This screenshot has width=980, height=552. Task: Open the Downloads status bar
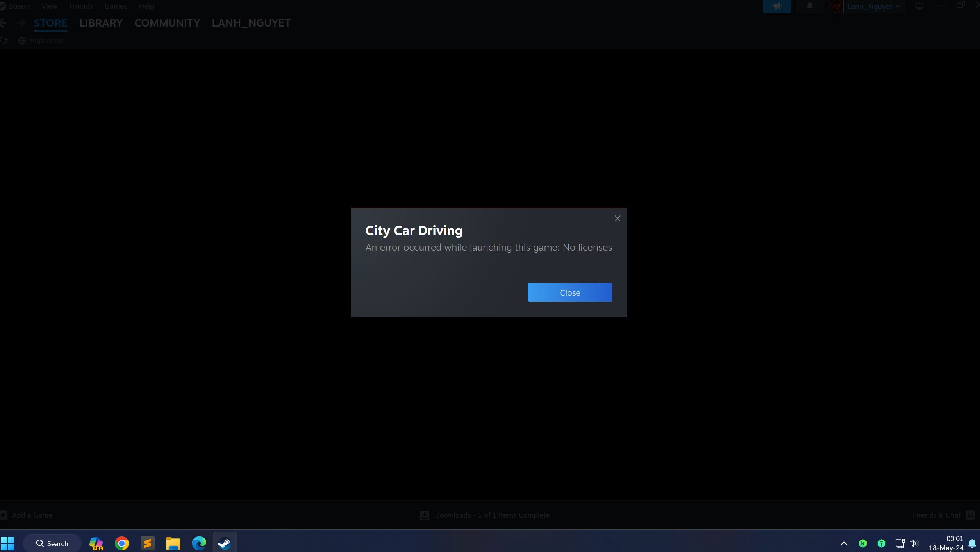coord(485,515)
